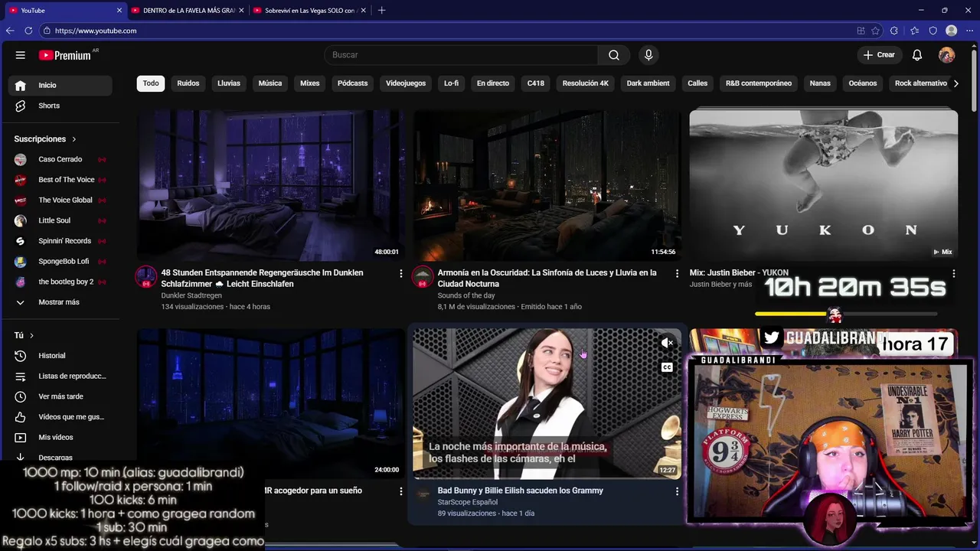This screenshot has height=551, width=980.
Task: Open the Caso Cerrado subscription
Action: click(60, 159)
